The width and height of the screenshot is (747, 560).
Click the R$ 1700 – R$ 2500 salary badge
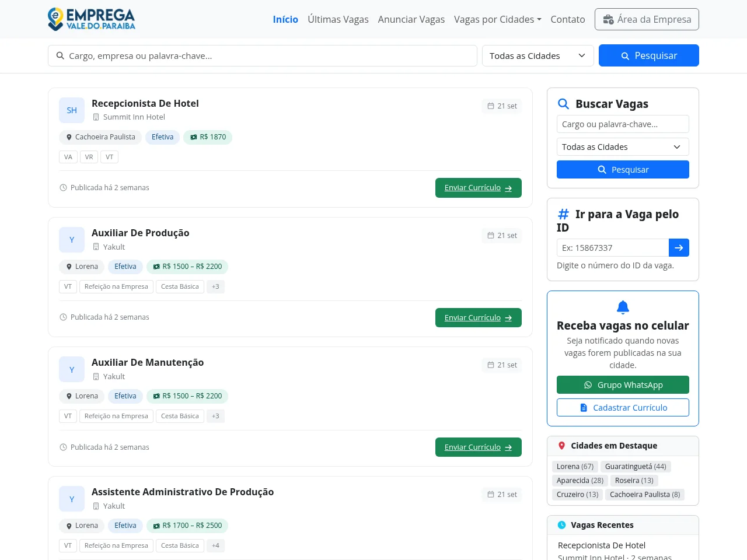pyautogui.click(x=187, y=526)
